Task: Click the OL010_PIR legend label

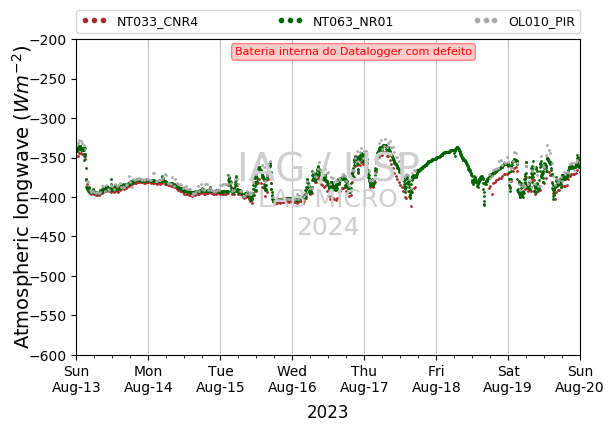Action: (542, 22)
